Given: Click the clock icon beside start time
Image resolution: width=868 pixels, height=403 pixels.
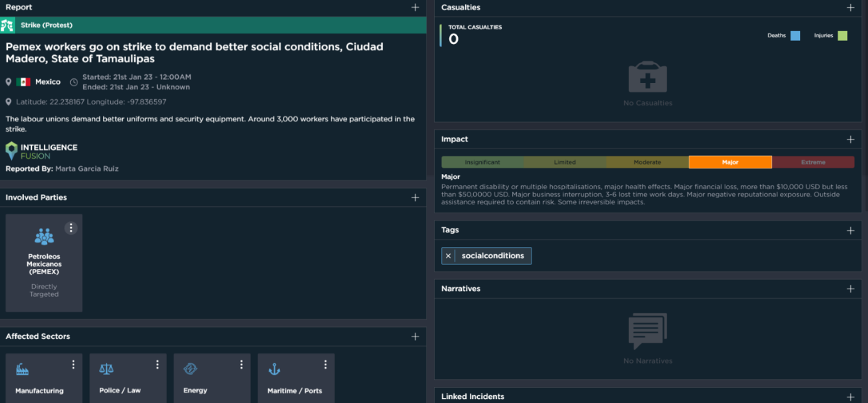Looking at the screenshot, I should (x=74, y=82).
